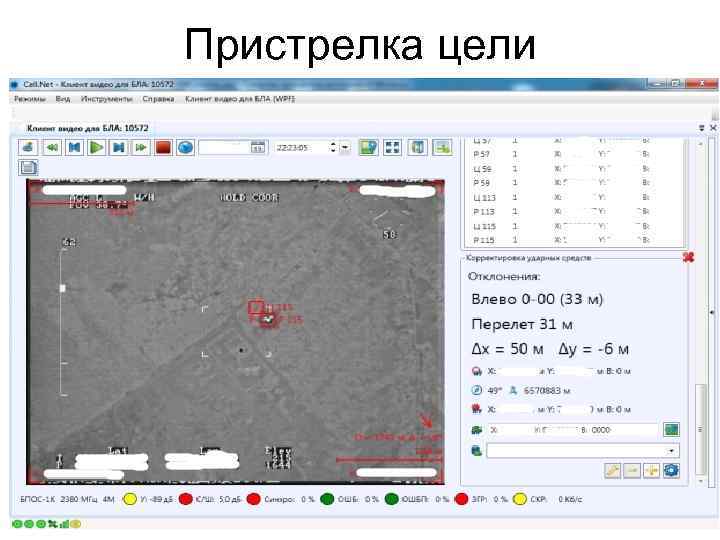
Task: Click the red pin icon of the correction panel
Action: tap(688, 258)
